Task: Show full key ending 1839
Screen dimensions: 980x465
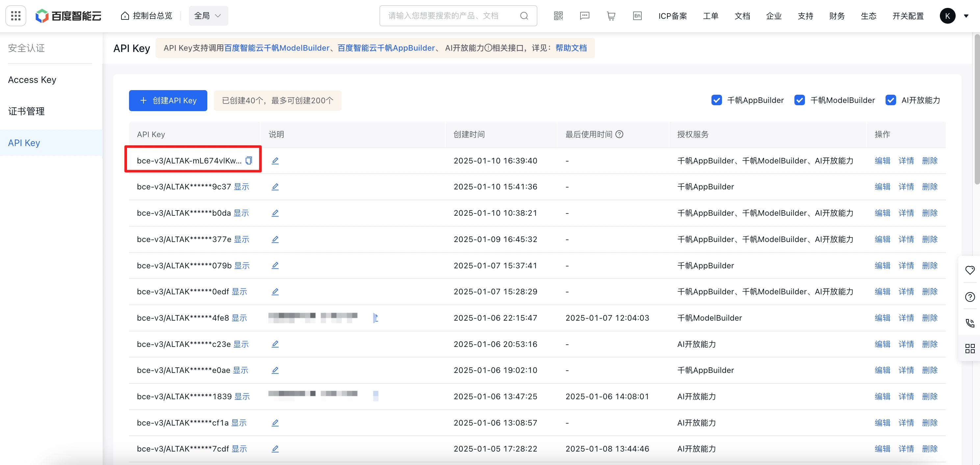Action: tap(242, 397)
